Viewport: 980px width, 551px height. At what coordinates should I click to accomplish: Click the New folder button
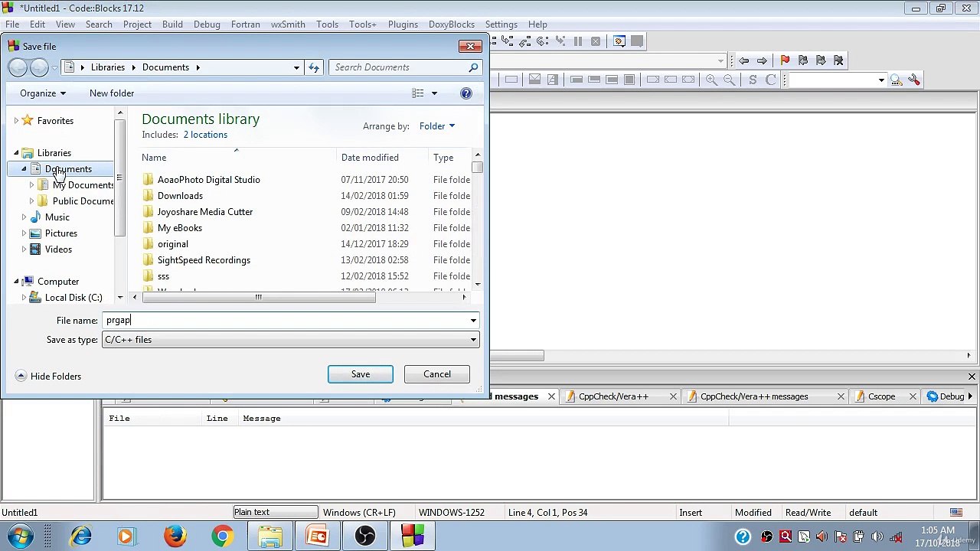(x=112, y=93)
